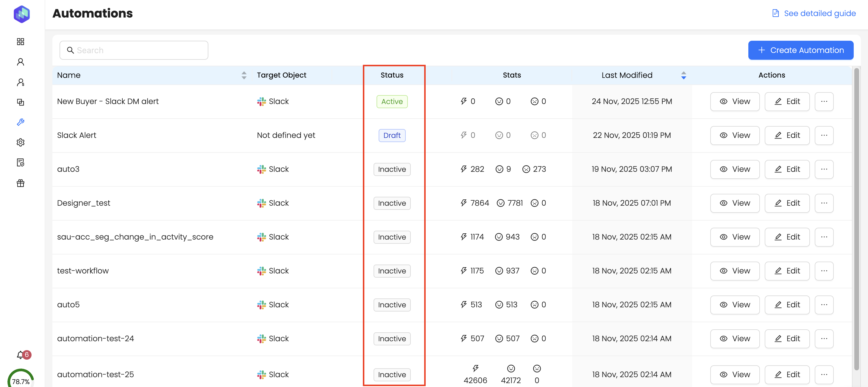Click the overlapping squares icon in sidebar
The height and width of the screenshot is (387, 868).
click(21, 102)
